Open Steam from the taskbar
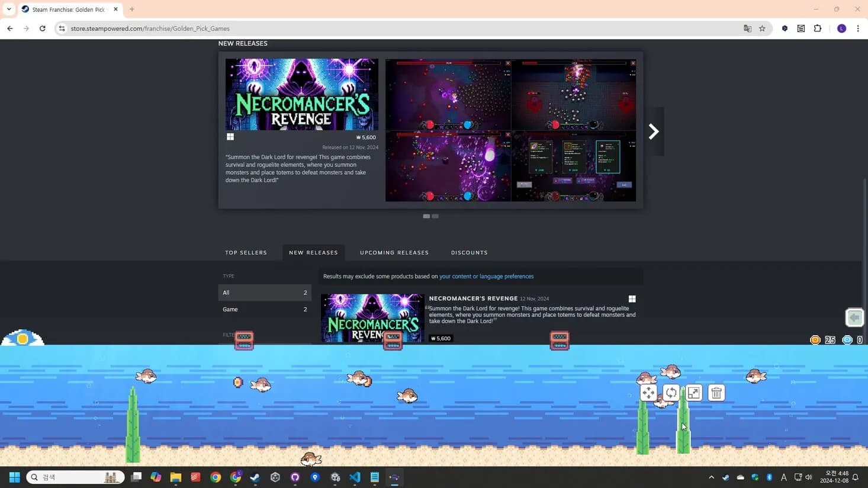868x488 pixels. (254, 477)
